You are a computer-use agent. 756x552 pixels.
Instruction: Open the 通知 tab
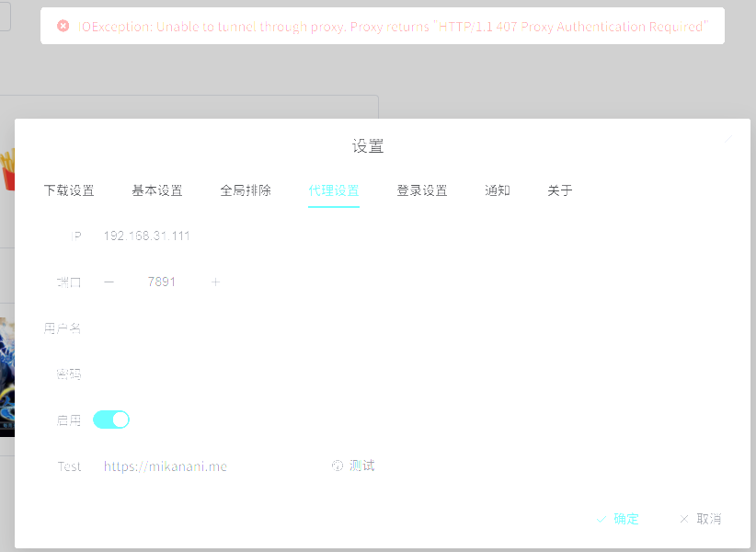(497, 190)
